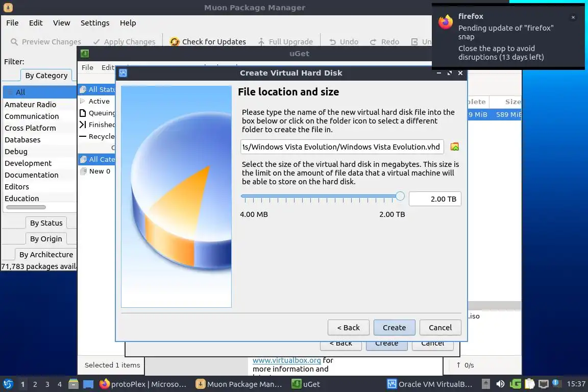Select All Status in uGet sidebar

pos(97,89)
